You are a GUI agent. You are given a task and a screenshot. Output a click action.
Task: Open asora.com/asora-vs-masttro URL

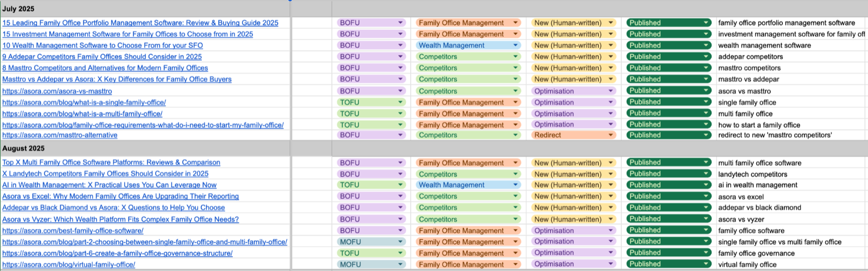(57, 91)
